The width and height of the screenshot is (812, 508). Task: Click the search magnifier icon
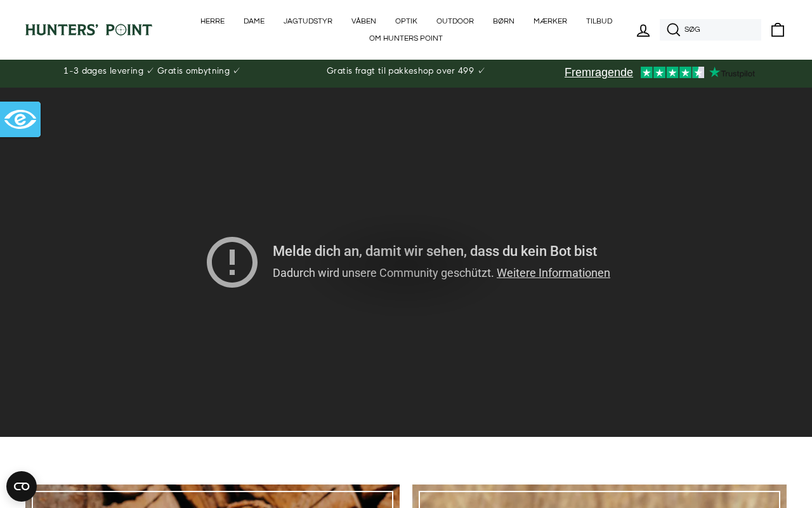[x=673, y=30]
